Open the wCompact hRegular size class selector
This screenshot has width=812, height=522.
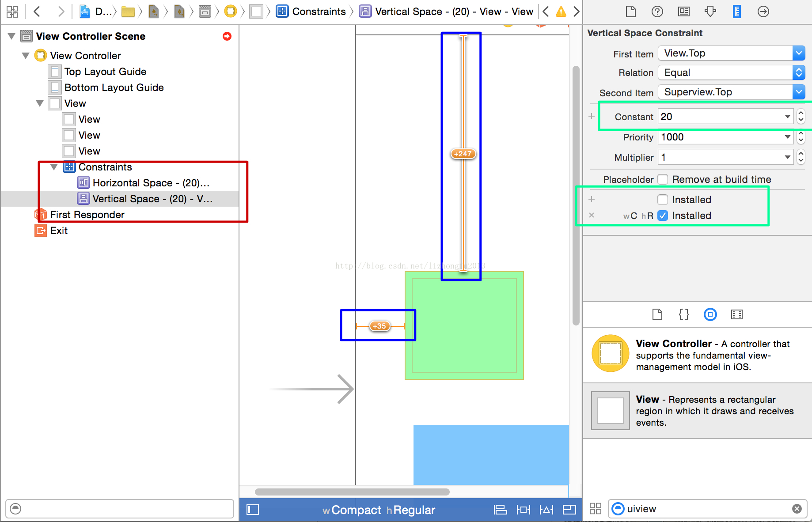(379, 510)
